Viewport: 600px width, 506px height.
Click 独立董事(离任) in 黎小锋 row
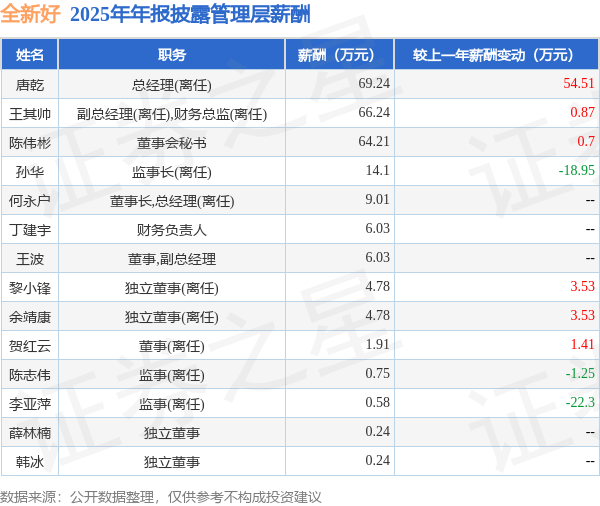tap(172, 288)
